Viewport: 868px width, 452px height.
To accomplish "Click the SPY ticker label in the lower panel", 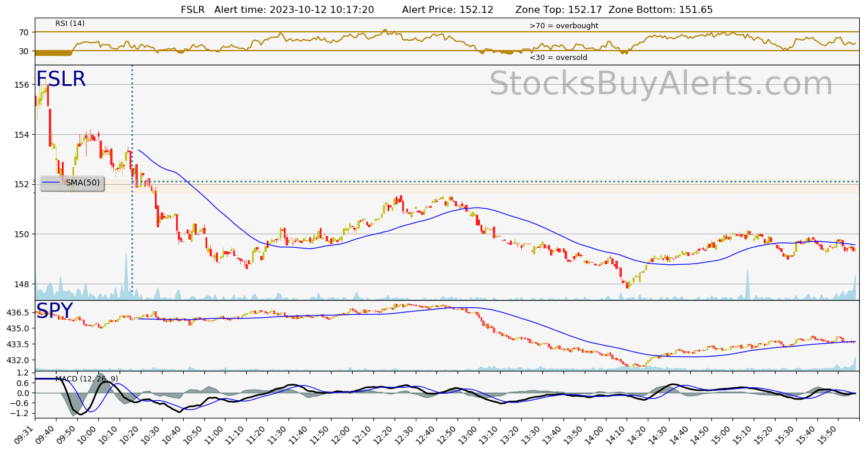I will click(x=54, y=311).
